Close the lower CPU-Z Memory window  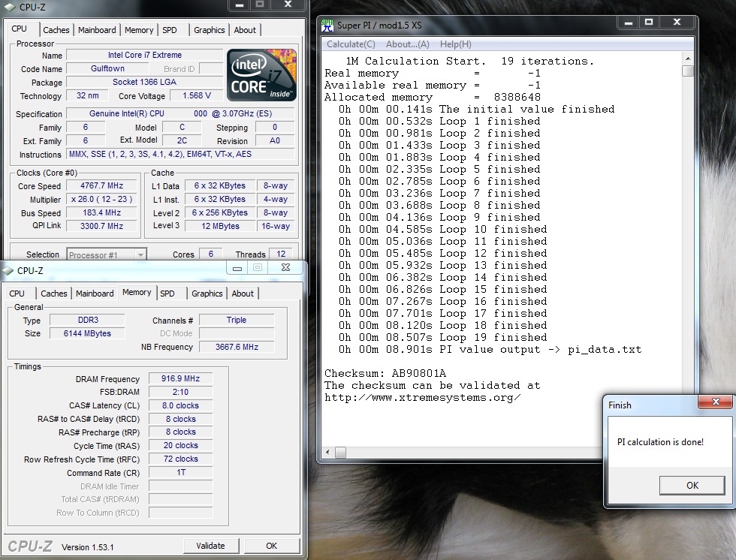(285, 267)
